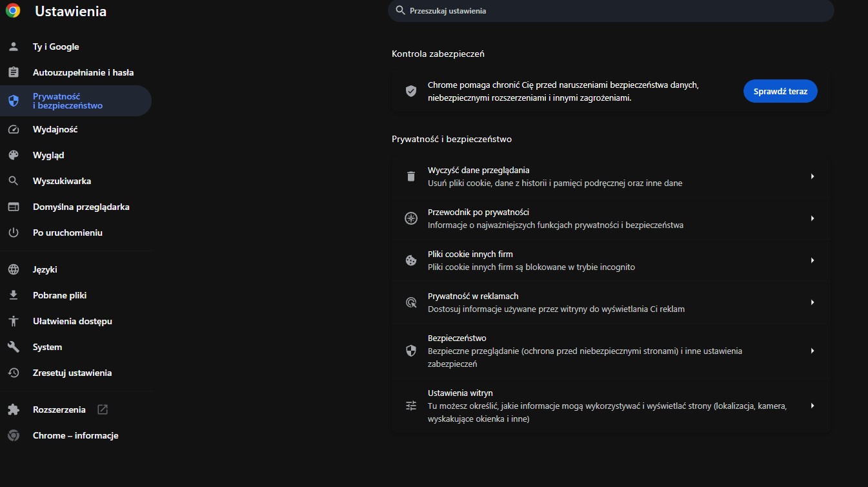Expand Przewodnik po prywatności with its arrow
Viewport: 868px width, 487px height.
coord(812,218)
